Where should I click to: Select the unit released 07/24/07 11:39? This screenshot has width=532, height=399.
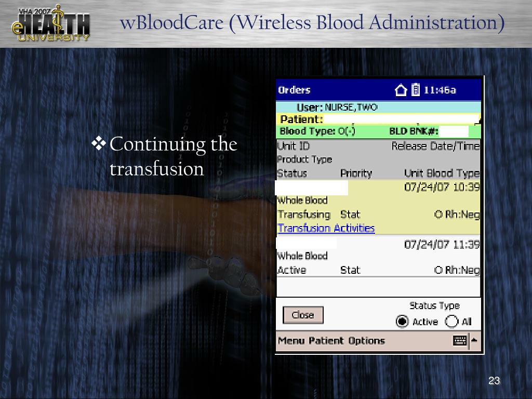tap(378, 256)
